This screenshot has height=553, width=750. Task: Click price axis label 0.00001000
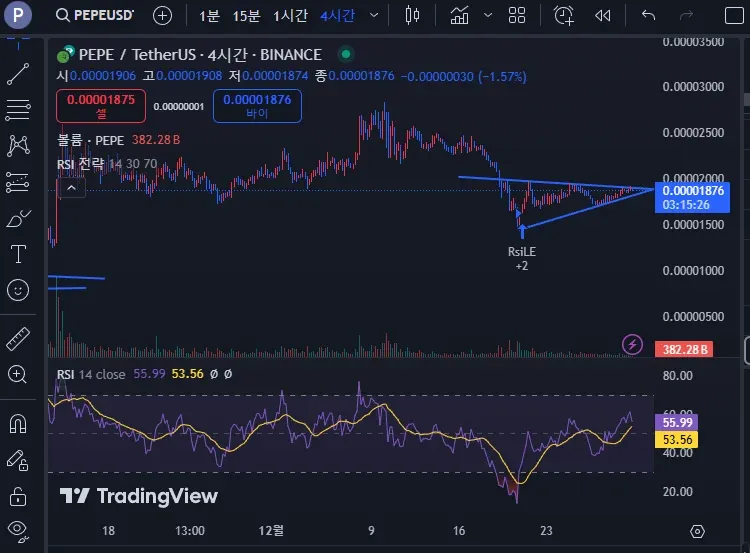tap(693, 271)
